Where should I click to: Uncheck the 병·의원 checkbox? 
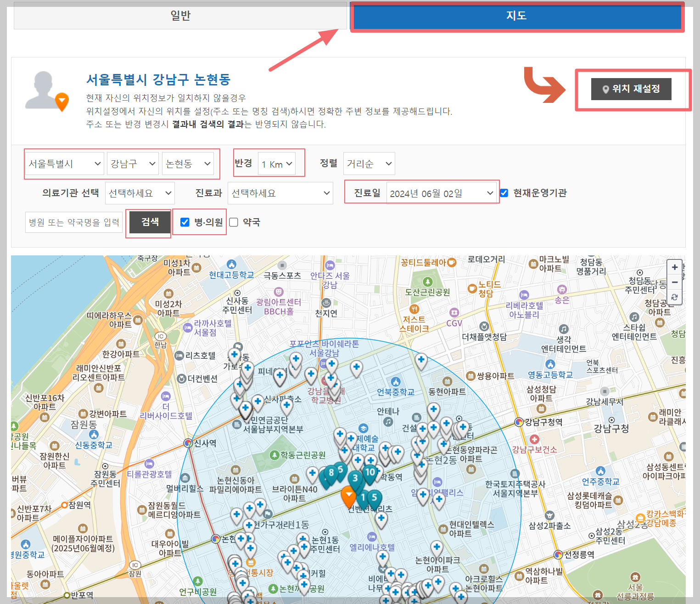coord(185,222)
